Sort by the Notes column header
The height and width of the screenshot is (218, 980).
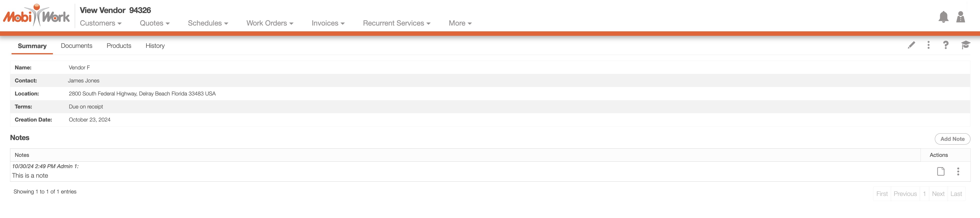tap(22, 155)
